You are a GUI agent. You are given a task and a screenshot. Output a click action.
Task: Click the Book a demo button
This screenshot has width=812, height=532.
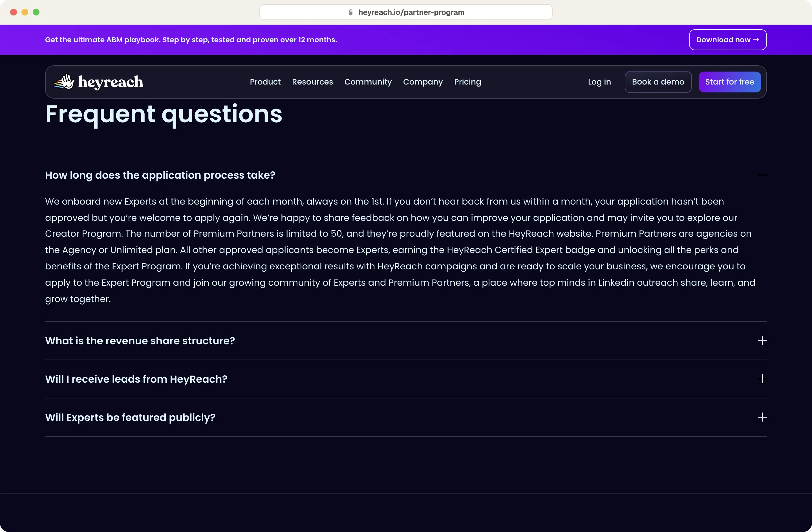pyautogui.click(x=658, y=82)
